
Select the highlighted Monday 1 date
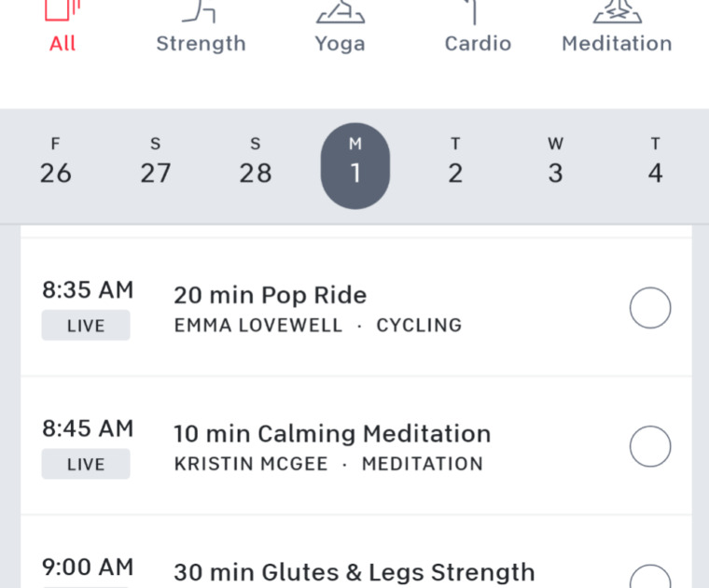tap(355, 164)
